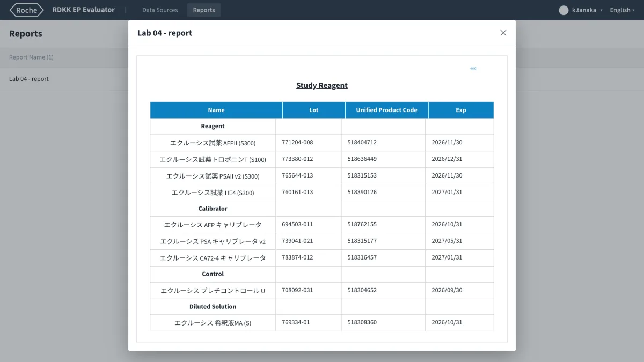Click the HE4 row expiry 2027/01/31

click(x=447, y=192)
